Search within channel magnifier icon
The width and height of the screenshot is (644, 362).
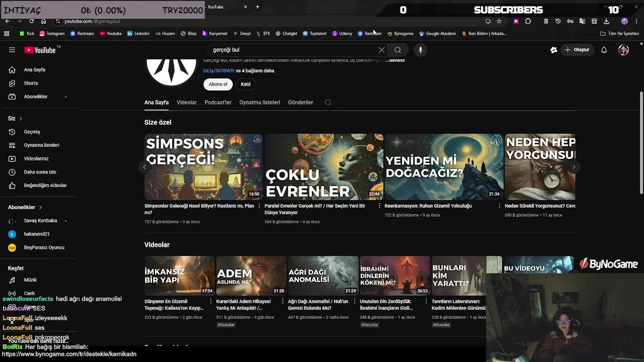(328, 103)
